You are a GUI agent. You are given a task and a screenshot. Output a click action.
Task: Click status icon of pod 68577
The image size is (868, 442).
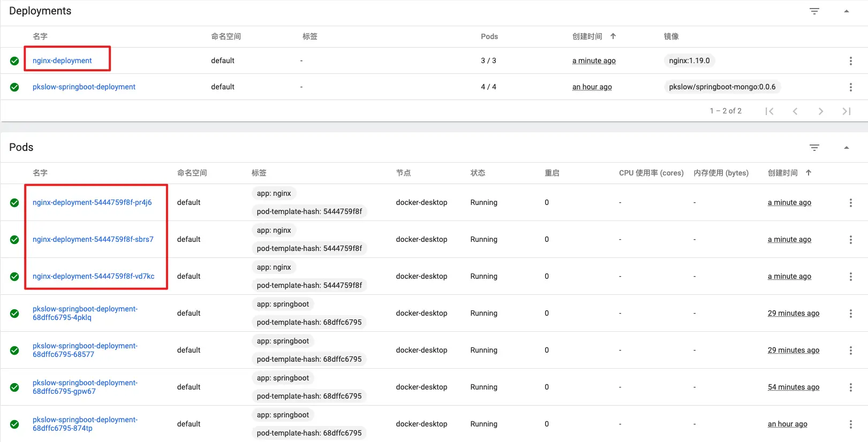pos(14,350)
